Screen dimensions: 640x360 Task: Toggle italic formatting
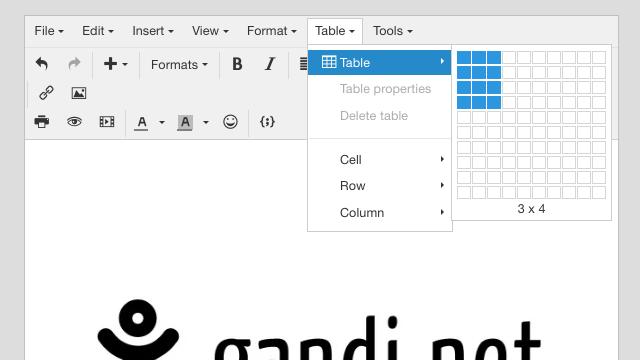click(270, 64)
